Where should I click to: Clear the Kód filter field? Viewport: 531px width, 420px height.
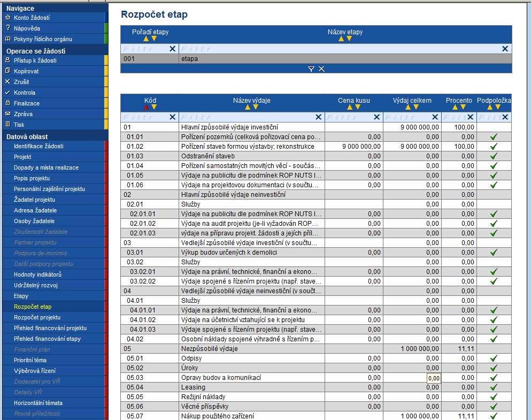tap(172, 117)
